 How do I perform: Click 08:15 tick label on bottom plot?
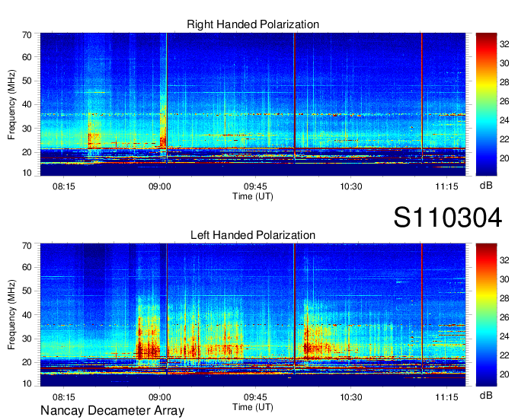click(64, 397)
